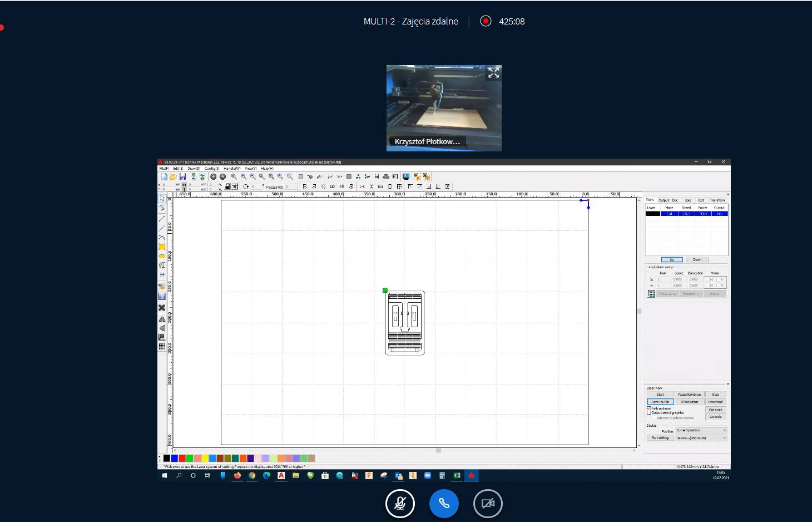Viewport: 812px width, 522px height.
Task: Select the Text tool in left toolbar
Action: click(x=162, y=265)
